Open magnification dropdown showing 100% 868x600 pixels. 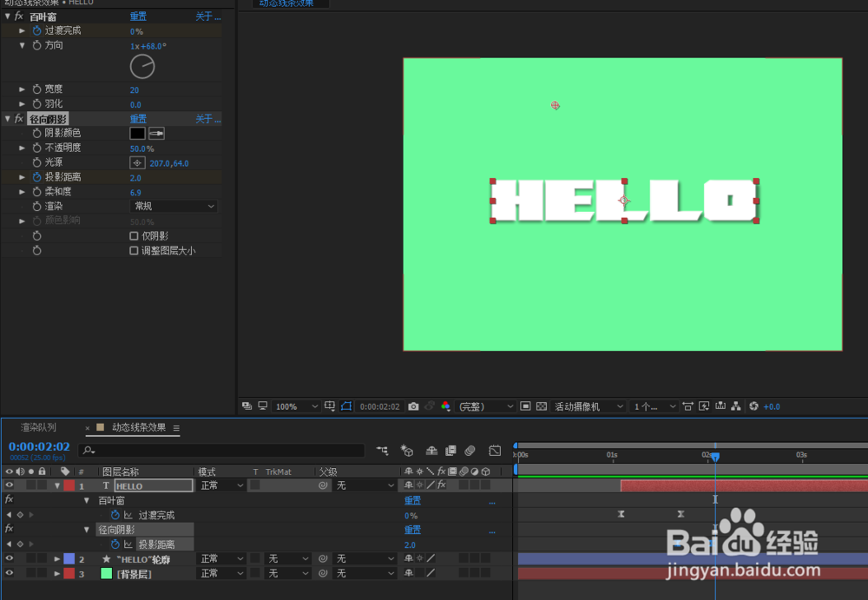[x=297, y=406]
